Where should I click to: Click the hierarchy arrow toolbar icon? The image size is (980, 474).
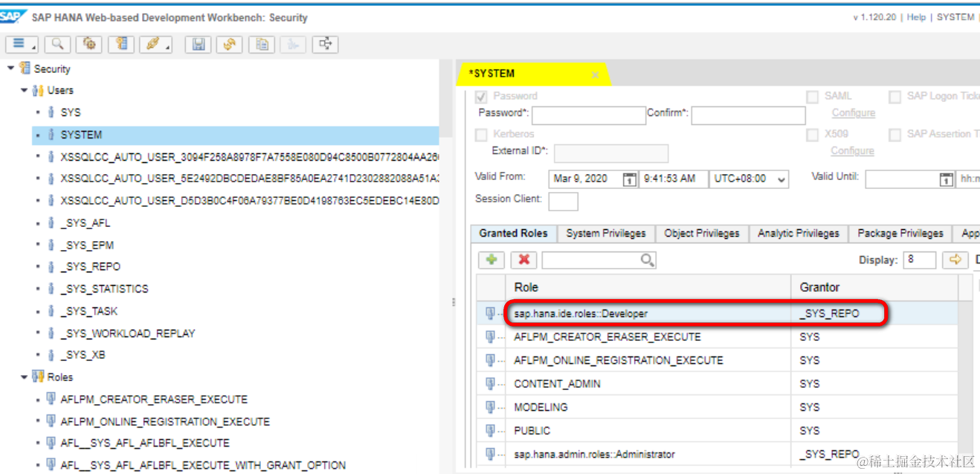click(x=325, y=44)
